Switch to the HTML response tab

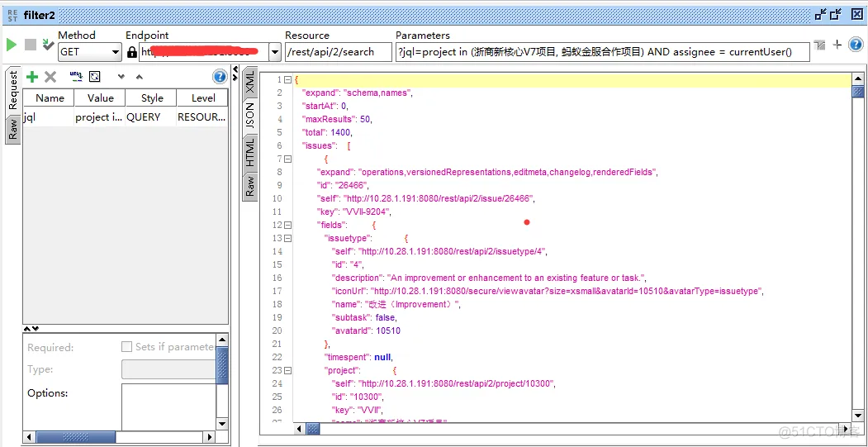[x=250, y=152]
